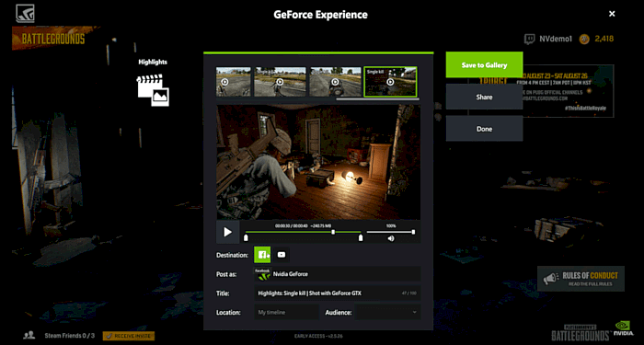Select YouTube as the destination
This screenshot has height=345, width=644.
[x=282, y=255]
